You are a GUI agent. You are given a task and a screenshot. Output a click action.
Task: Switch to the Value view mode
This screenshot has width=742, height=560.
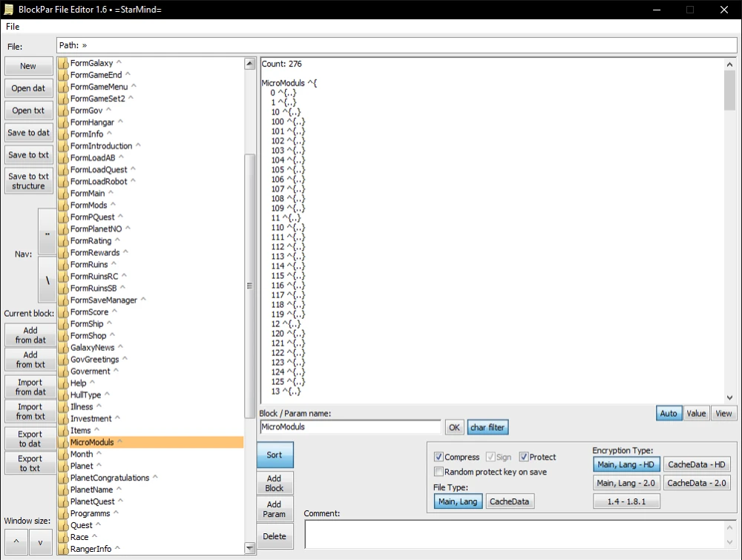696,413
